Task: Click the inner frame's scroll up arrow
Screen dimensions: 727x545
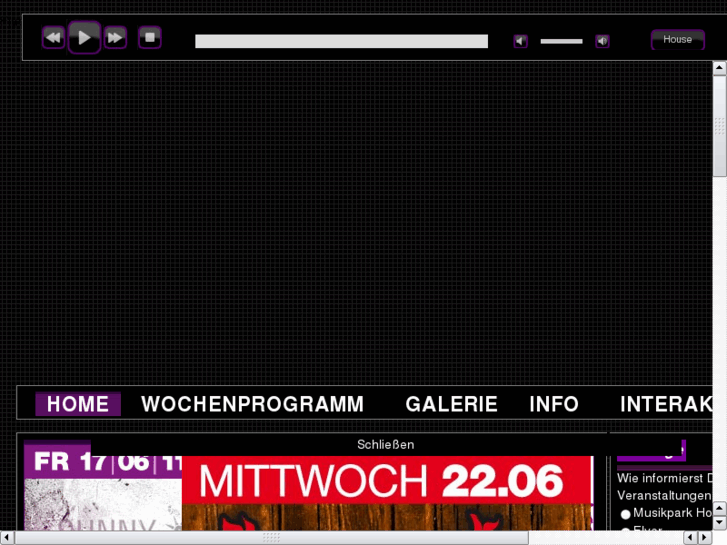Action: (720, 508)
